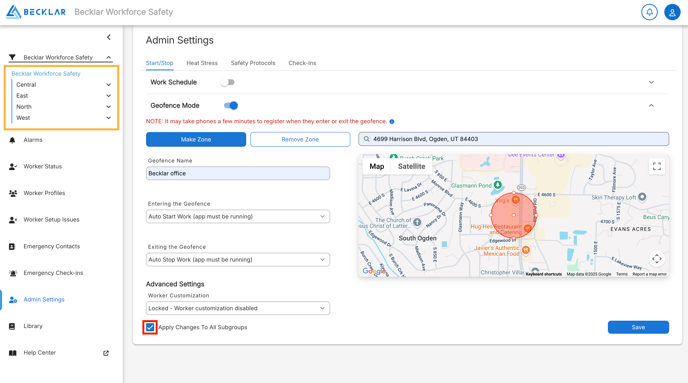This screenshot has height=383, width=688.
Task: Open the Entering the Geofence dropdown
Action: [238, 216]
